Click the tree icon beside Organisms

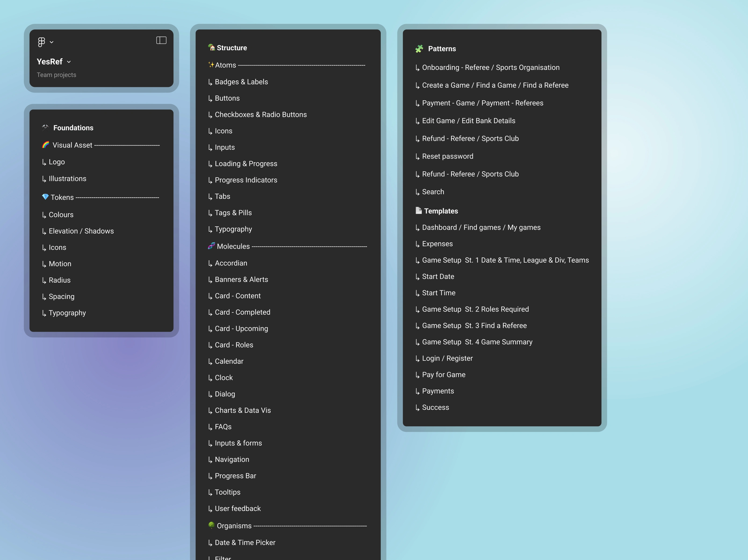(211, 525)
